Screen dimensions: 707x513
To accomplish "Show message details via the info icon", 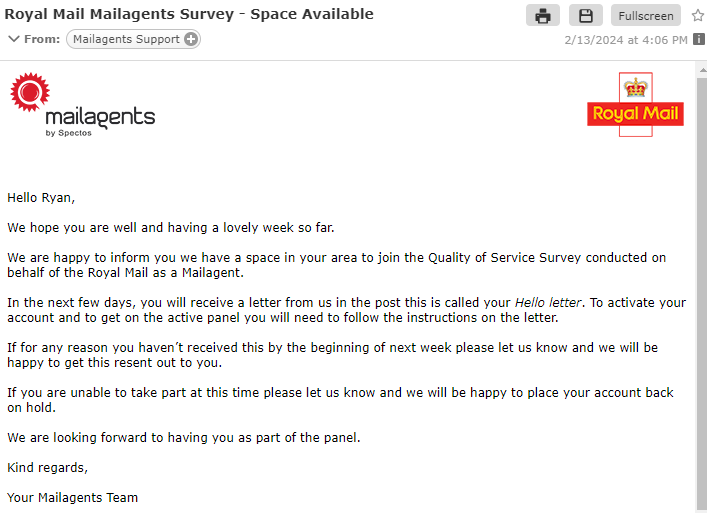I will point(699,39).
